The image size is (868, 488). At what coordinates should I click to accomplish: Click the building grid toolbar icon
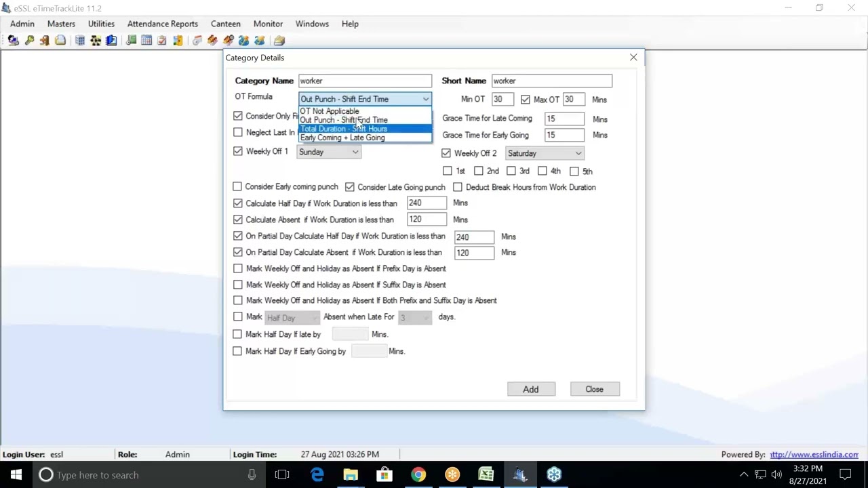(80, 41)
